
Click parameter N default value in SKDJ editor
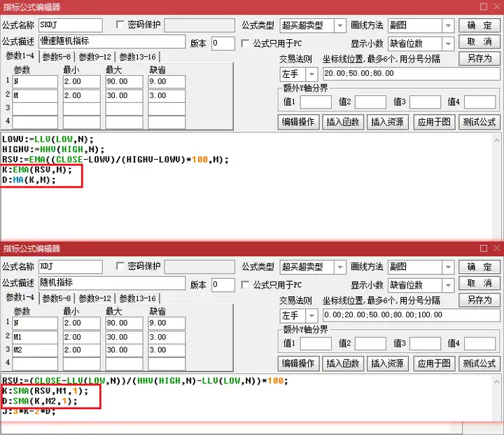[167, 82]
